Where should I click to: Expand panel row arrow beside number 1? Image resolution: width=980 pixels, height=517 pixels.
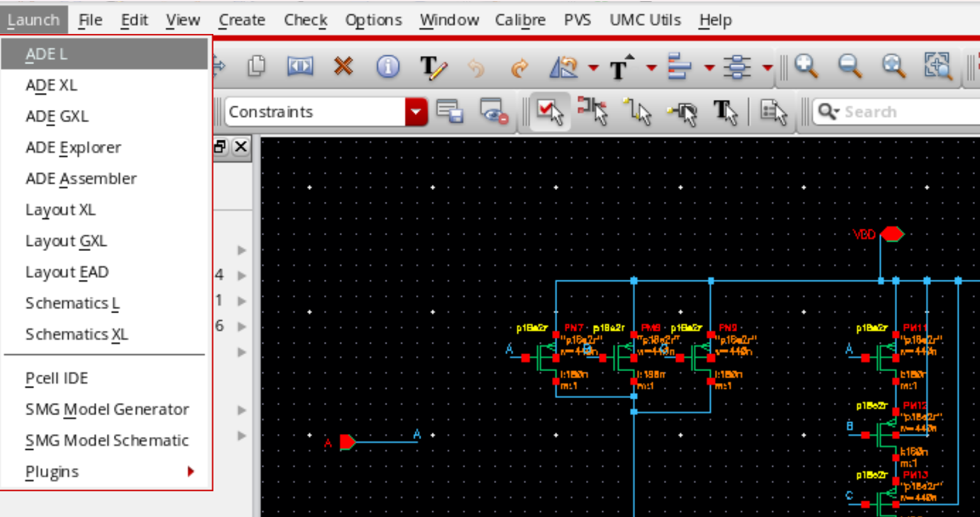pyautogui.click(x=242, y=301)
